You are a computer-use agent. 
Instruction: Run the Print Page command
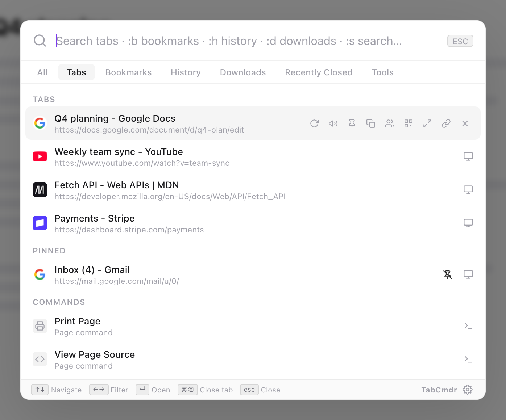pos(253,326)
